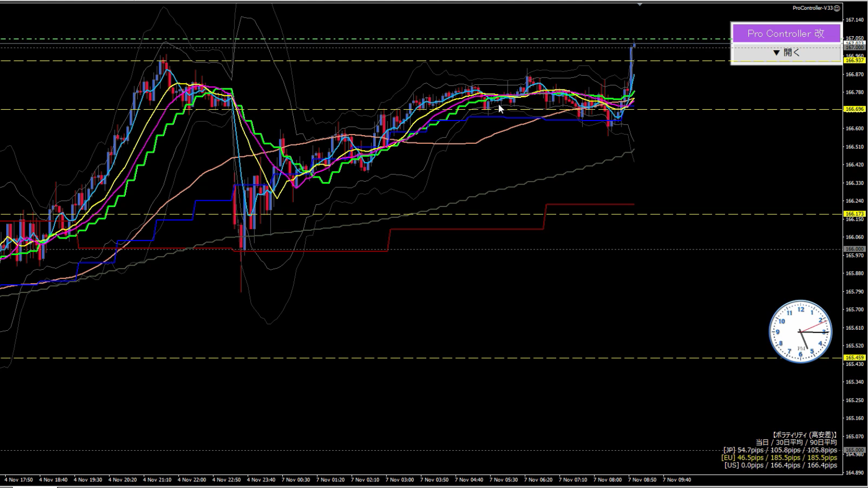Click the 【ボラティリティ (高安差)】 heading text

tap(804, 435)
